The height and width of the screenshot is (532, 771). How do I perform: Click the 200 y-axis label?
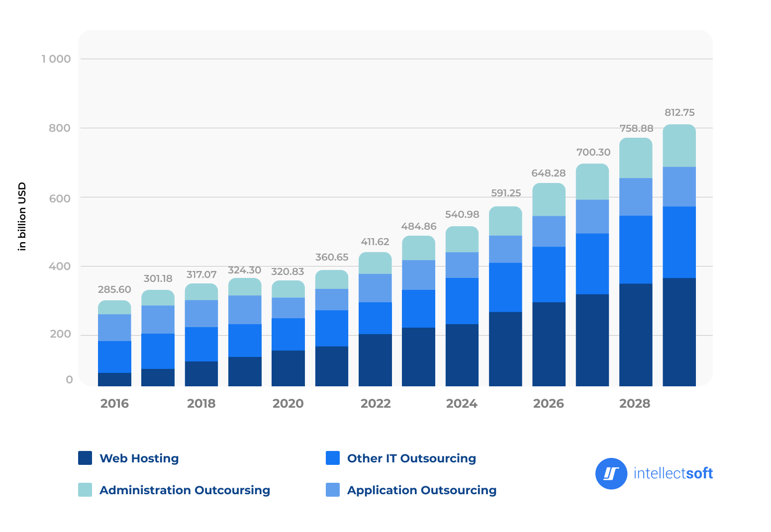point(61,334)
